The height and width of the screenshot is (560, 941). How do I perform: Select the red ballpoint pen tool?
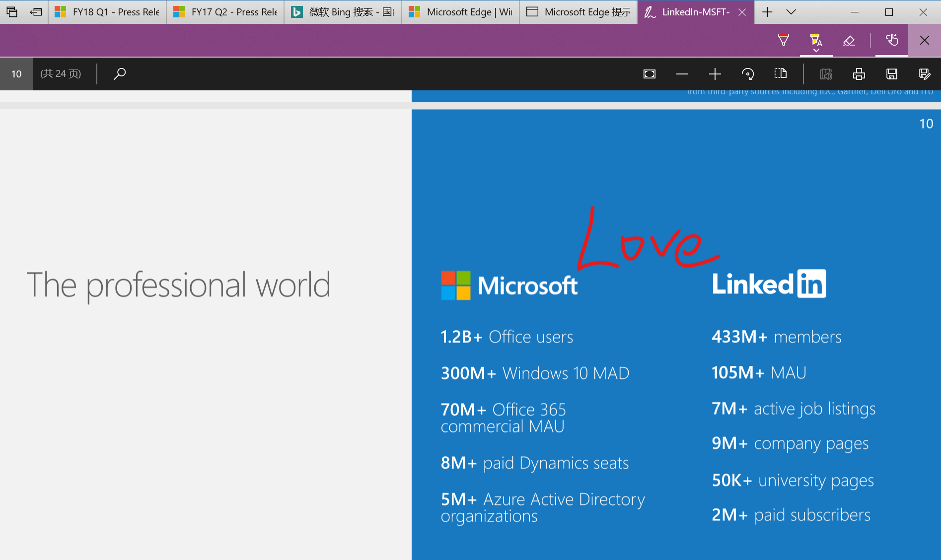pos(784,40)
